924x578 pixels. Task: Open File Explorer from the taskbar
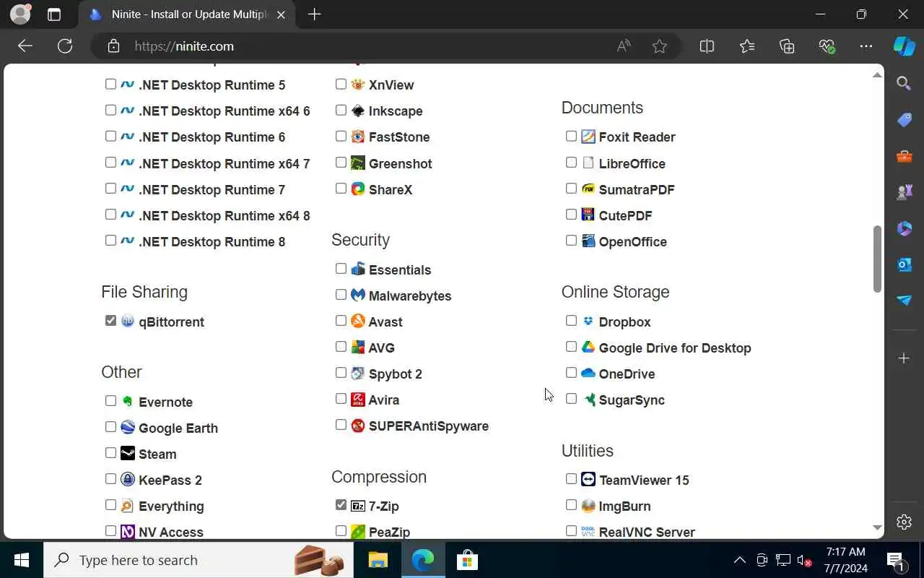[x=378, y=560]
